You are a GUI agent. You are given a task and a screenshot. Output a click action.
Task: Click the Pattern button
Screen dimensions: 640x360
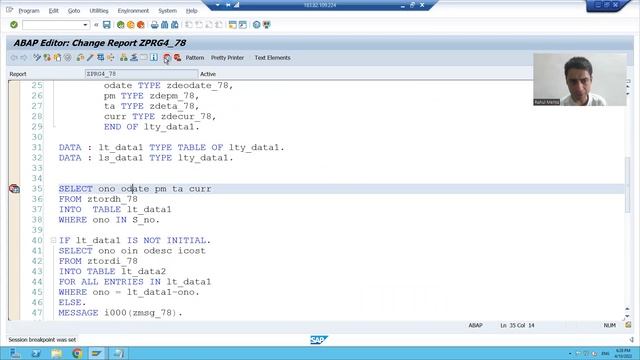point(195,58)
